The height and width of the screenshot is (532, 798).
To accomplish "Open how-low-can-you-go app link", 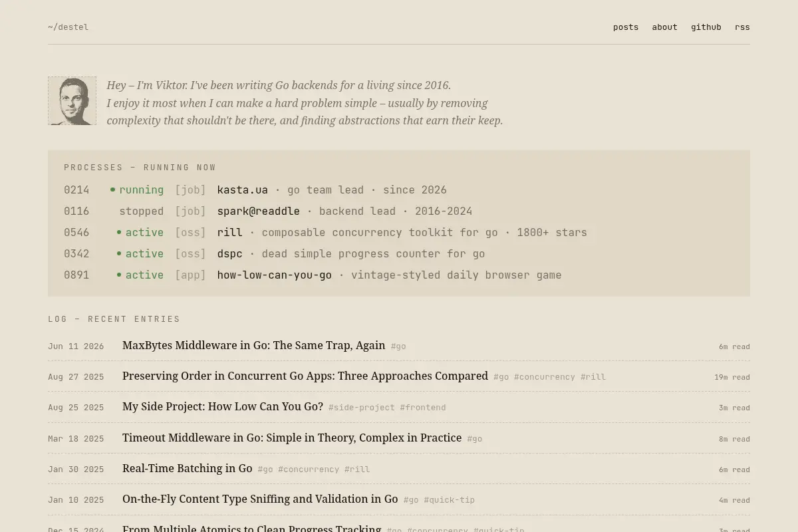I will click(275, 275).
